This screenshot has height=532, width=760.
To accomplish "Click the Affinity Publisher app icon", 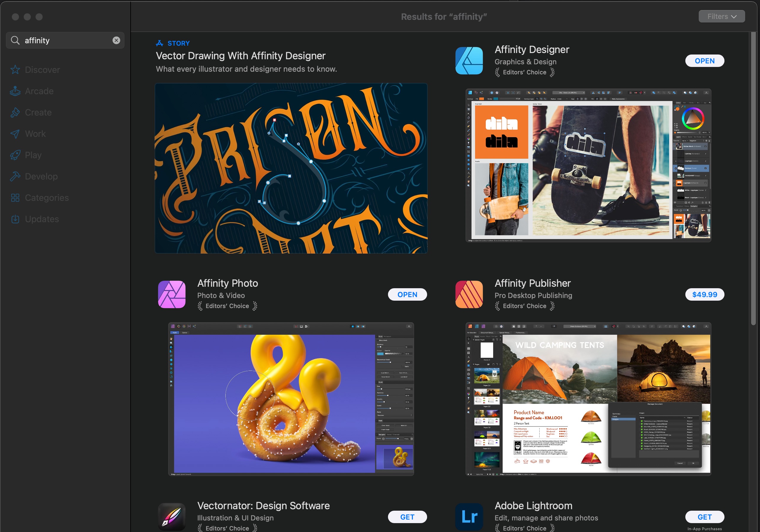I will [469, 294].
